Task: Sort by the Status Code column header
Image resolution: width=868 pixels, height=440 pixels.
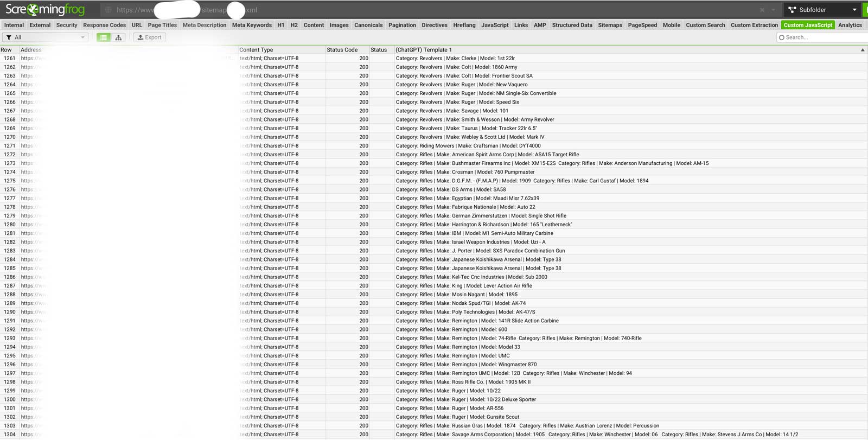Action: click(347, 50)
